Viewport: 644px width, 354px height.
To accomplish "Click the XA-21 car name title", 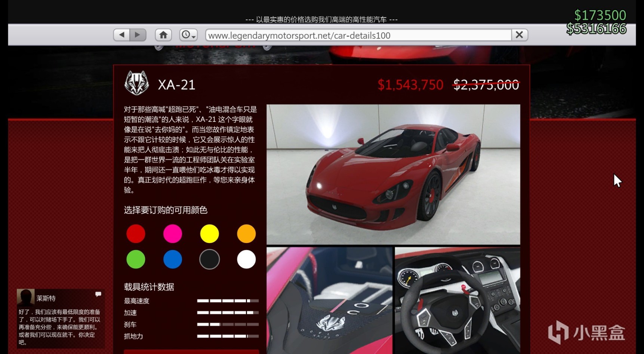I will [x=176, y=85].
